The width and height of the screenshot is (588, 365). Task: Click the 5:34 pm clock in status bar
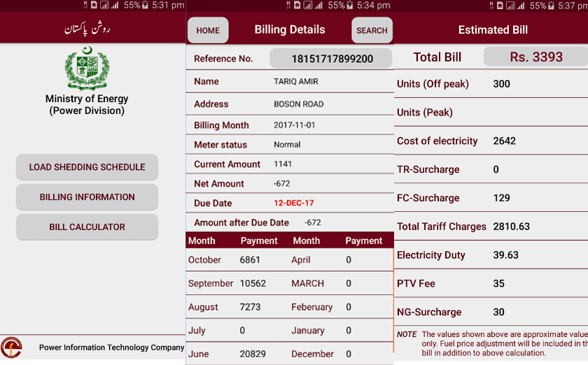tap(374, 5)
